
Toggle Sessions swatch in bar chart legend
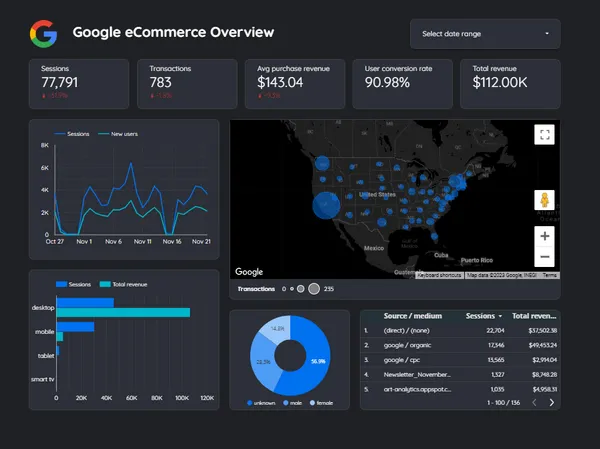[x=62, y=284]
